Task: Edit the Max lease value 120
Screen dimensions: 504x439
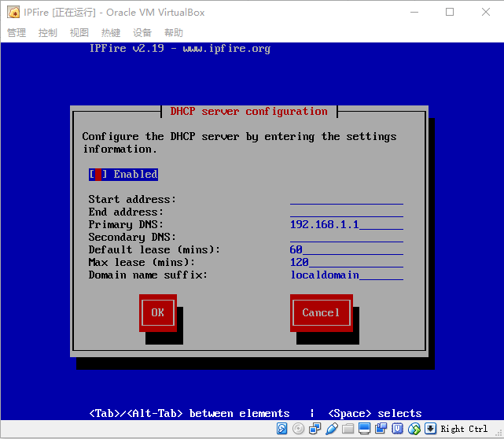Action: coord(347,262)
